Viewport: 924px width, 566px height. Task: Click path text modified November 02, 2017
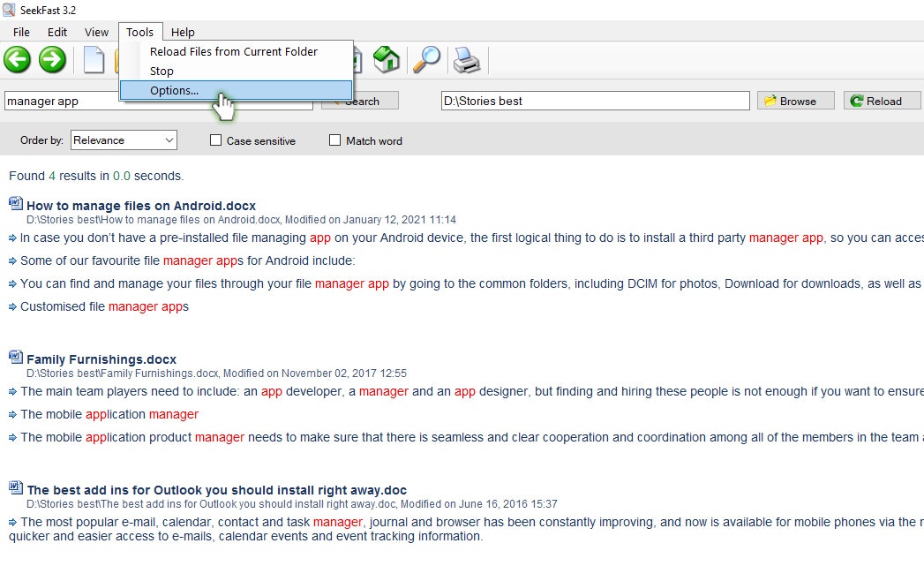click(x=216, y=374)
